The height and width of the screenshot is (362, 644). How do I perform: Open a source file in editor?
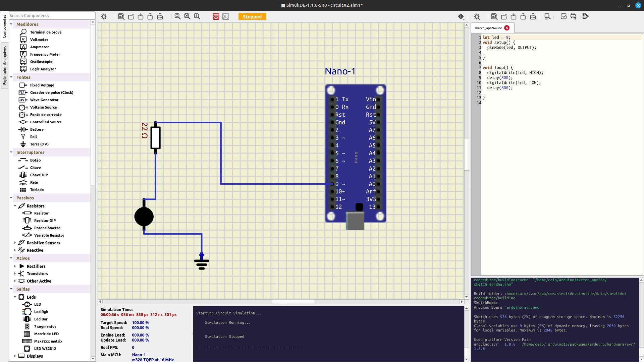pyautogui.click(x=514, y=16)
